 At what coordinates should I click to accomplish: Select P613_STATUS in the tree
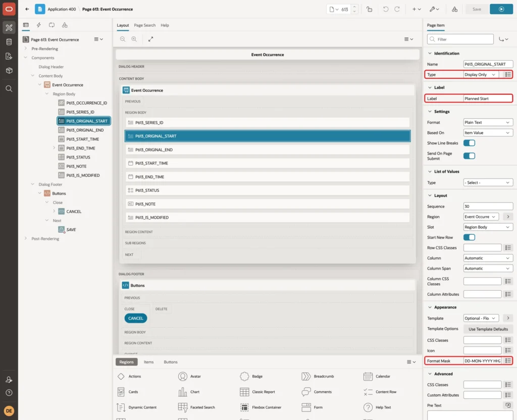pos(78,157)
